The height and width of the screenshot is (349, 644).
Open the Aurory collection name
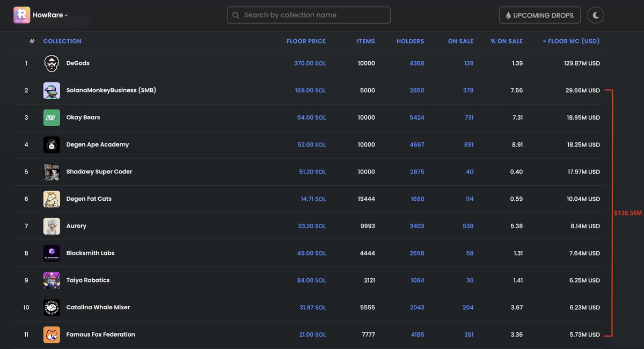(x=76, y=226)
